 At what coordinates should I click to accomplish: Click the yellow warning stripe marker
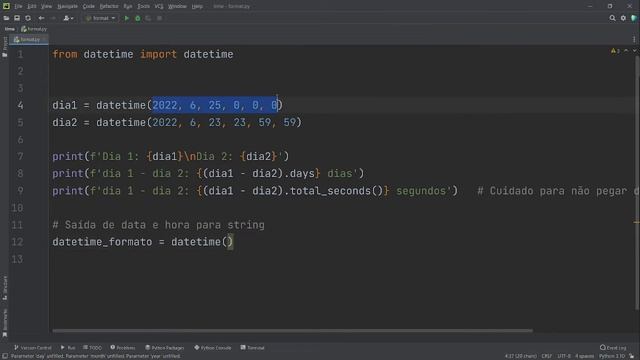[x=637, y=222]
